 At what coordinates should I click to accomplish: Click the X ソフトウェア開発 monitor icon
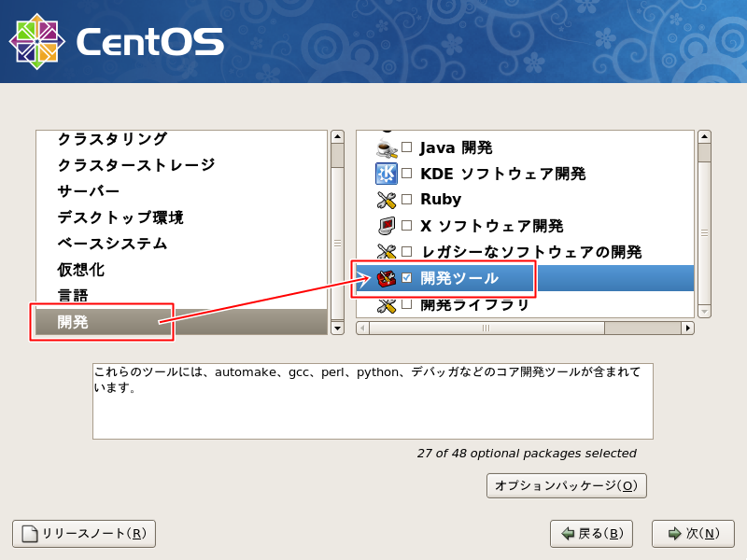[387, 226]
